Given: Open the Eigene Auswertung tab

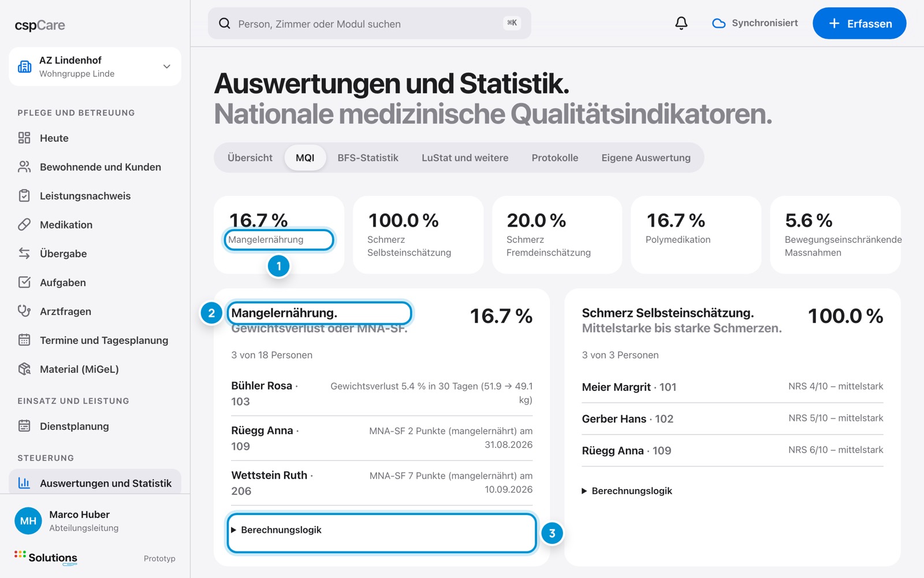Looking at the screenshot, I should coord(646,158).
